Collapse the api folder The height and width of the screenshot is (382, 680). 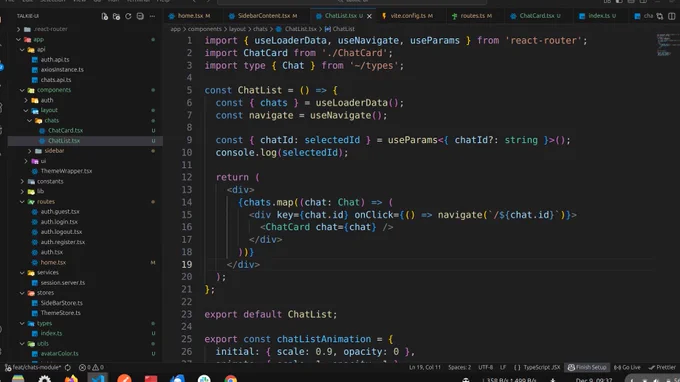41,49
